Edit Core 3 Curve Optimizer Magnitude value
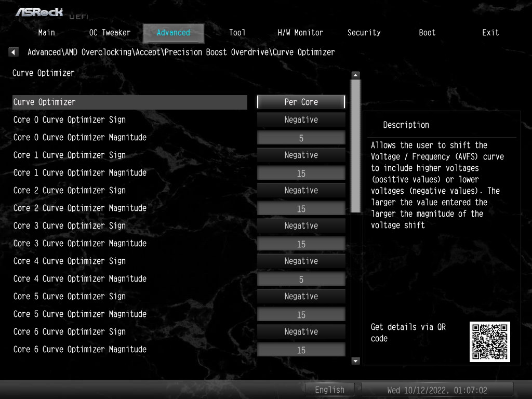 pyautogui.click(x=301, y=244)
